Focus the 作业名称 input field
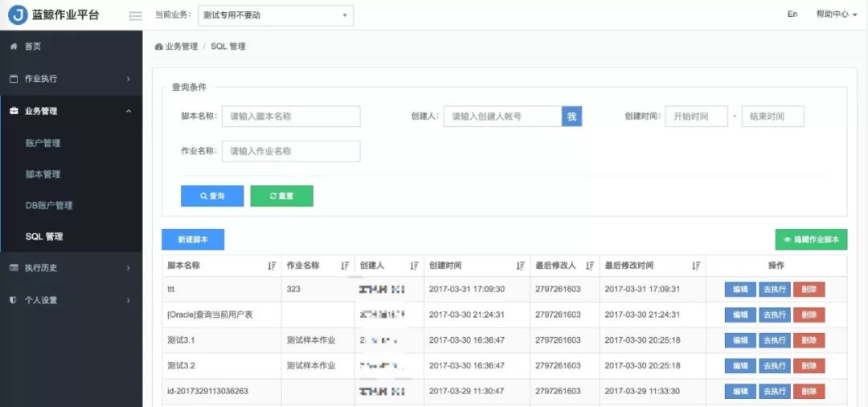The height and width of the screenshot is (407, 868). pos(291,151)
